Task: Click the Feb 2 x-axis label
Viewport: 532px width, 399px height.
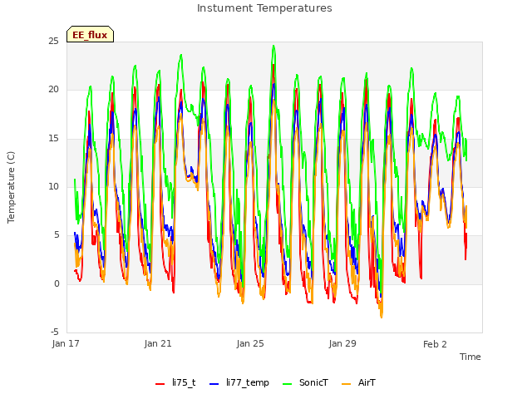Action: 435,344
